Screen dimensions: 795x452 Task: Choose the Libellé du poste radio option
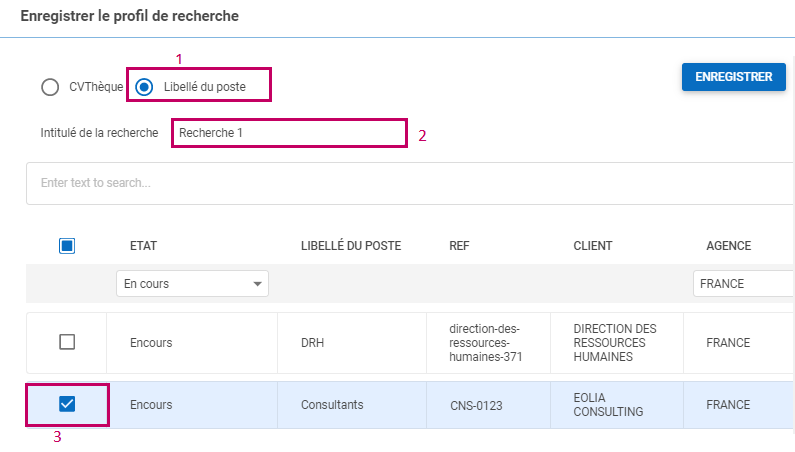[145, 87]
